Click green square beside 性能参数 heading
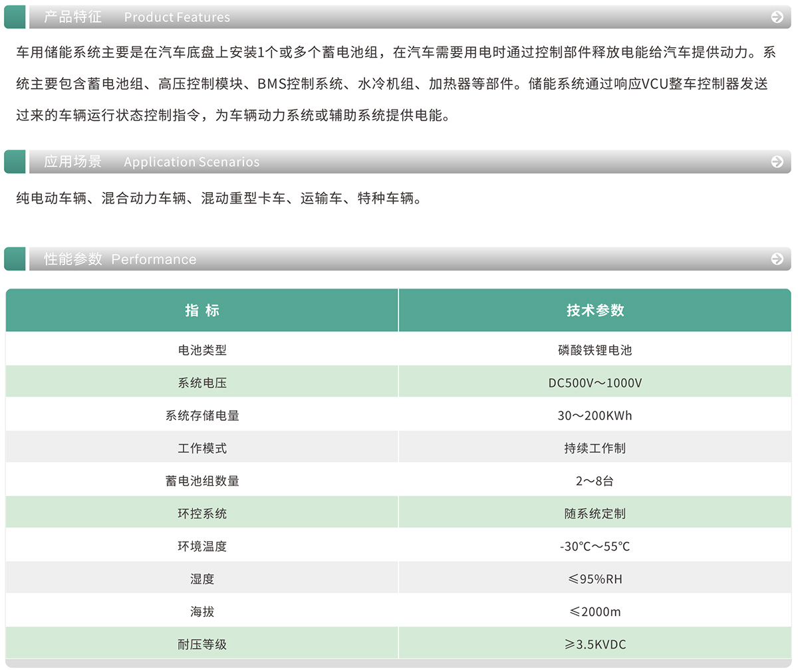This screenshot has width=798, height=672. [15, 259]
